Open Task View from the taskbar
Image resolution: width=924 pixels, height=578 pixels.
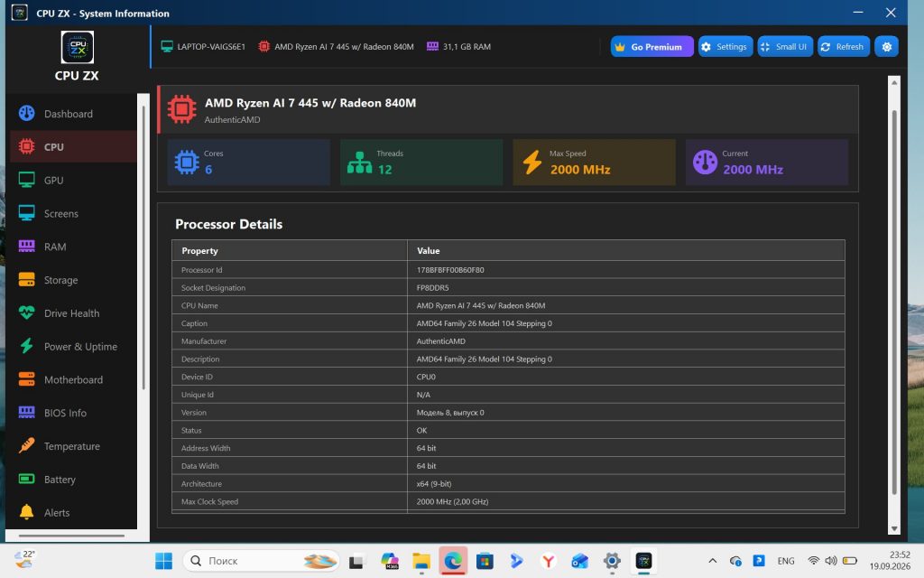pos(356,562)
